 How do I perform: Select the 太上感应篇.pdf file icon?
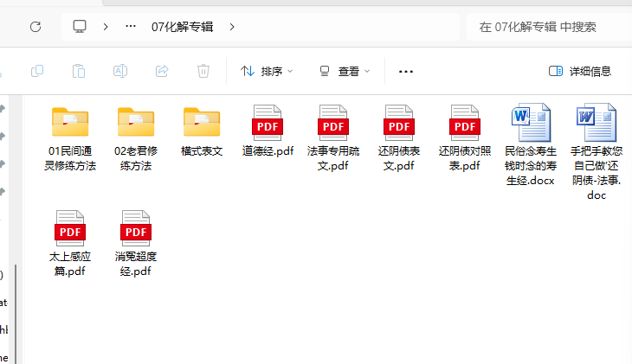[70, 228]
